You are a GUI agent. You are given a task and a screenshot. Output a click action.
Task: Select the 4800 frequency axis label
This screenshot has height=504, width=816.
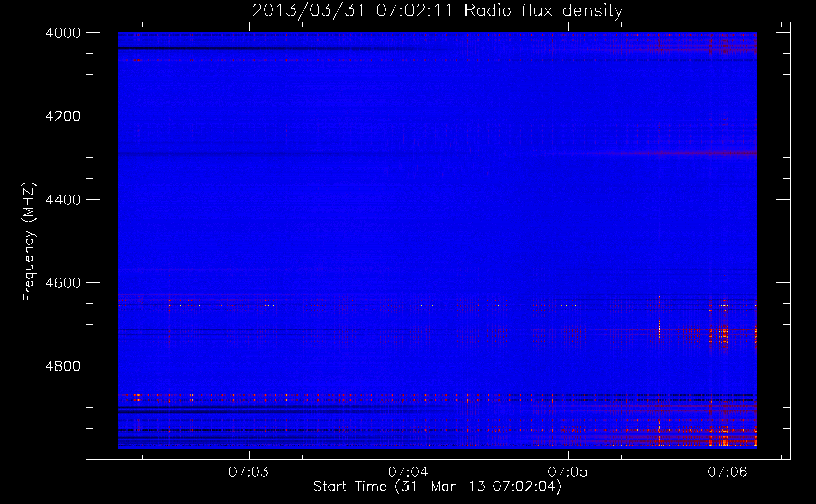63,366
